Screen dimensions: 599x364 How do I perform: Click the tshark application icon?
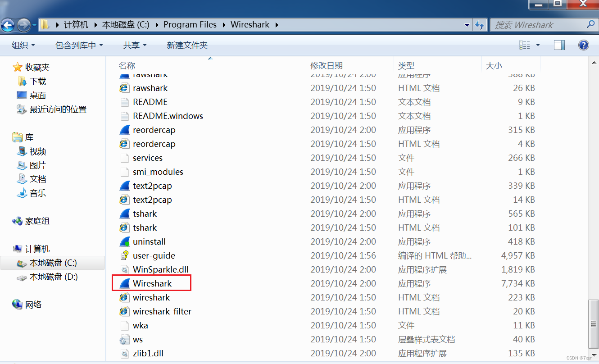[125, 214]
